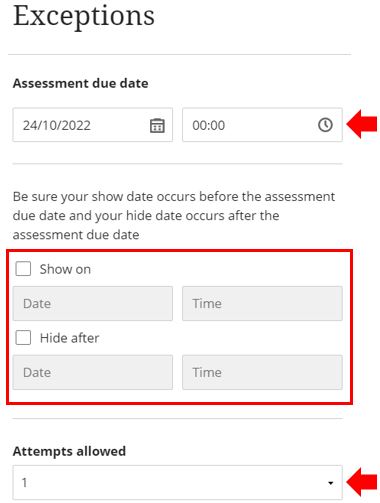Click the due time field showing 00:00
The height and width of the screenshot is (503, 380).
262,125
